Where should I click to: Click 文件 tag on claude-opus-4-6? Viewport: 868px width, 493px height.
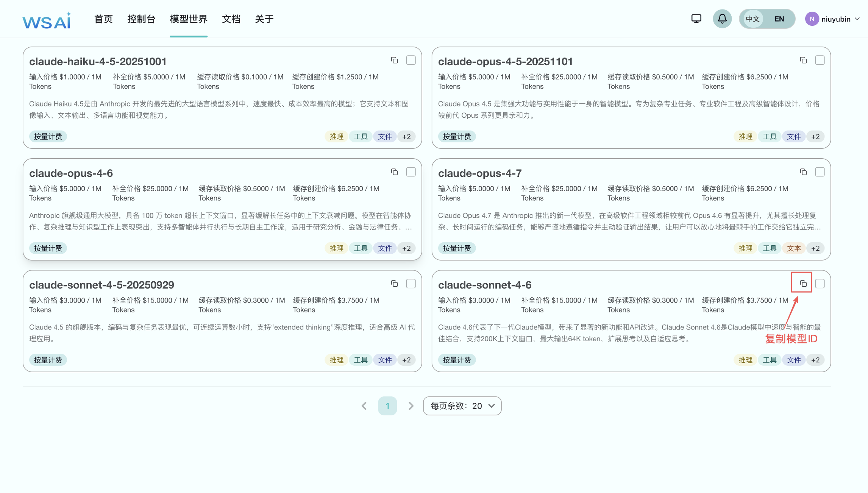pyautogui.click(x=385, y=248)
